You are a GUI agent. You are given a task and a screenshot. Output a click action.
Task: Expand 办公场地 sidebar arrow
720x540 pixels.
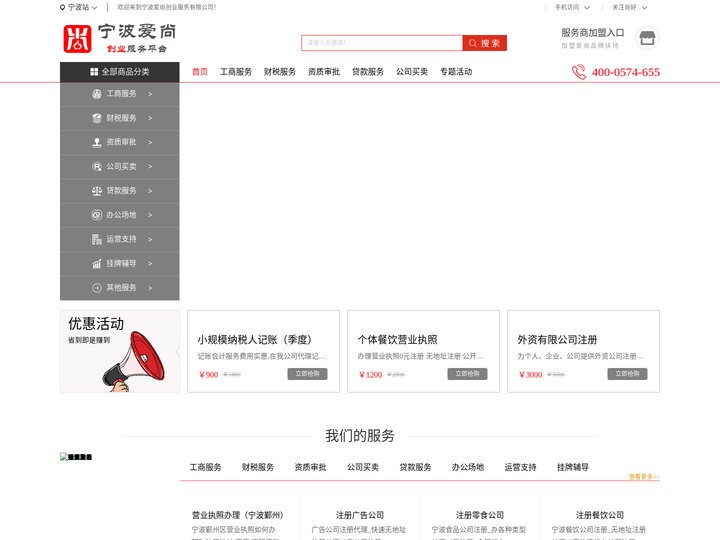pyautogui.click(x=150, y=215)
